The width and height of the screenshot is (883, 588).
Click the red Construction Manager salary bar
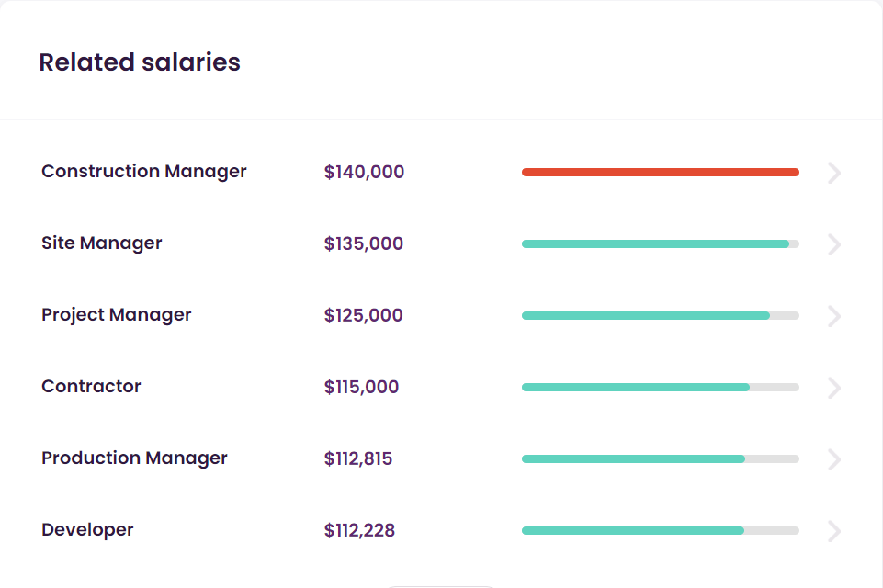(x=660, y=173)
